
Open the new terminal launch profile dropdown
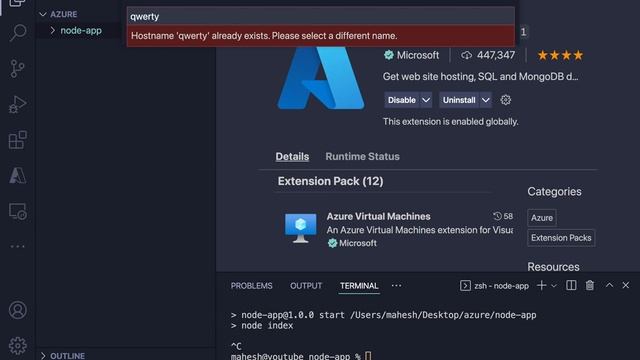pyautogui.click(x=554, y=286)
